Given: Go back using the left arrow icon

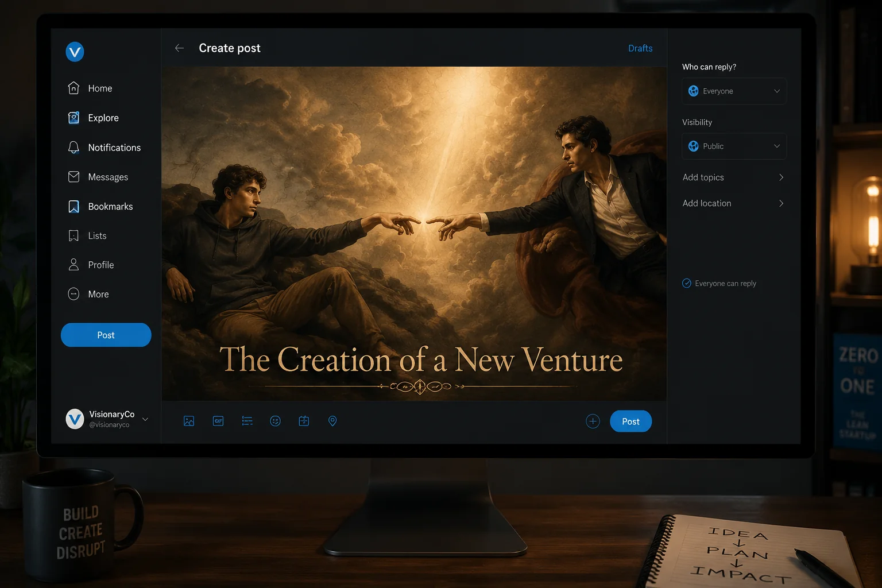Looking at the screenshot, I should tap(180, 48).
